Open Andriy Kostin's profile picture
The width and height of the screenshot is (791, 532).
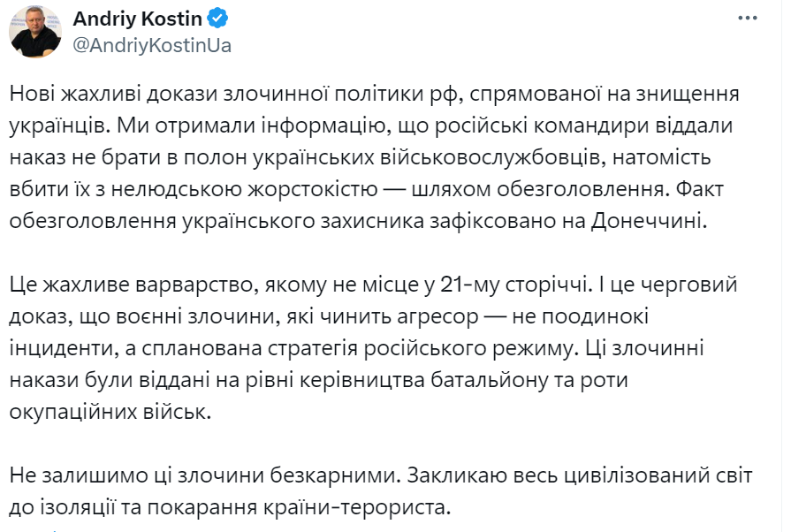click(x=35, y=32)
